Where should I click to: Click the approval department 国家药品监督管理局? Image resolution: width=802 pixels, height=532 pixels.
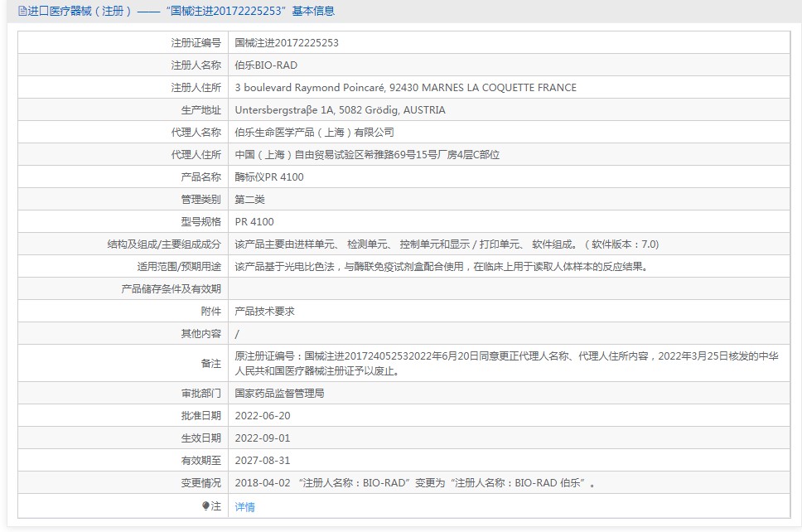279,394
